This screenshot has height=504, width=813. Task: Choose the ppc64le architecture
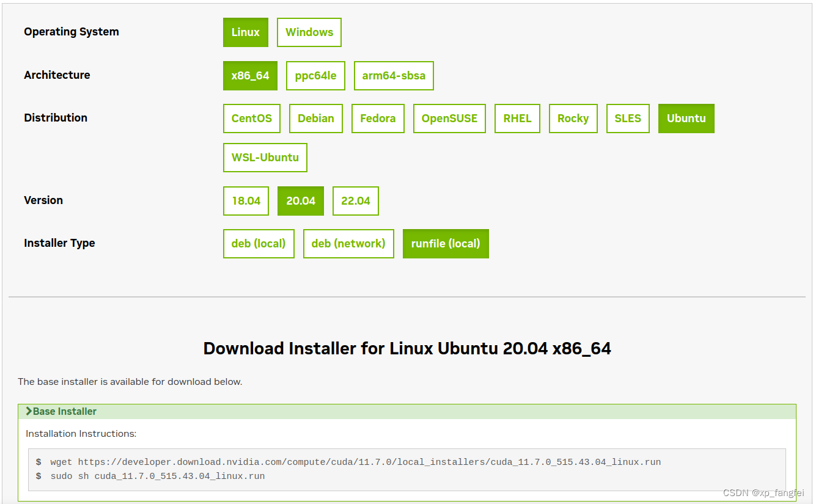tap(315, 75)
